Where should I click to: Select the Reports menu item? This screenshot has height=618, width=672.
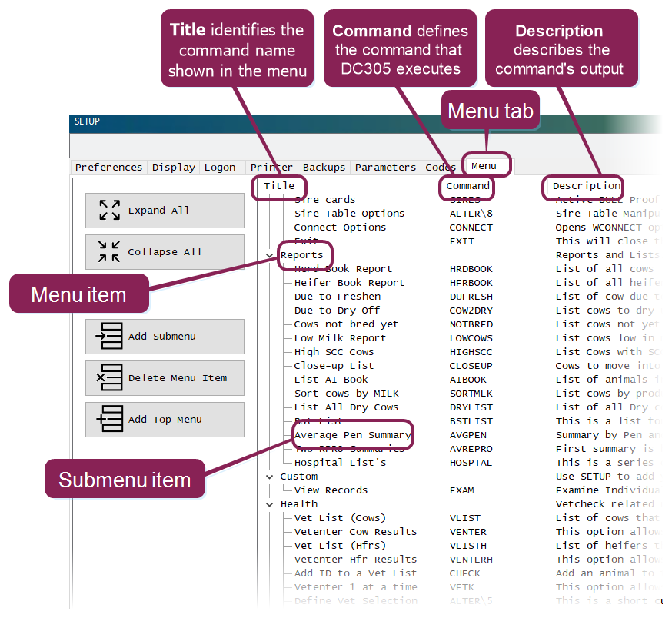(x=301, y=255)
